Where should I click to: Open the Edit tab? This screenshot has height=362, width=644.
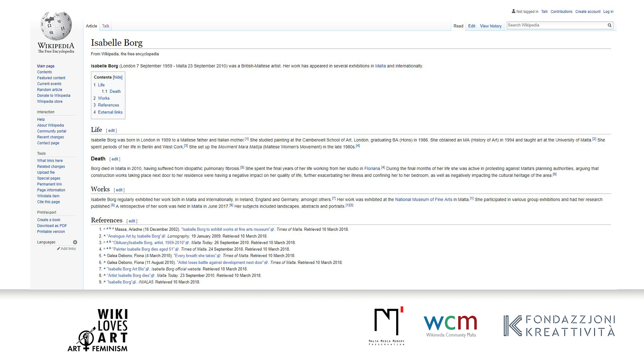click(471, 26)
